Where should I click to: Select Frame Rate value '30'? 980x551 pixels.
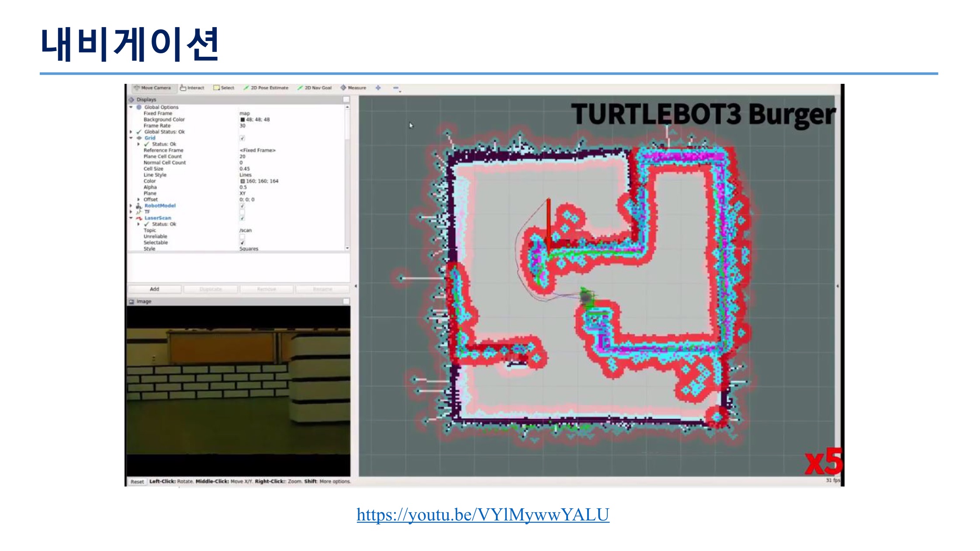pyautogui.click(x=242, y=126)
